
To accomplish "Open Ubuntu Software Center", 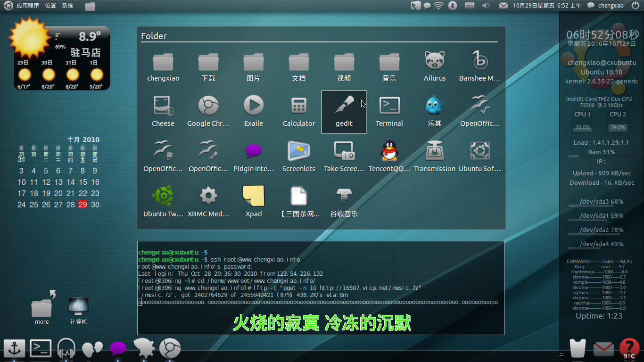I will 480,157.
